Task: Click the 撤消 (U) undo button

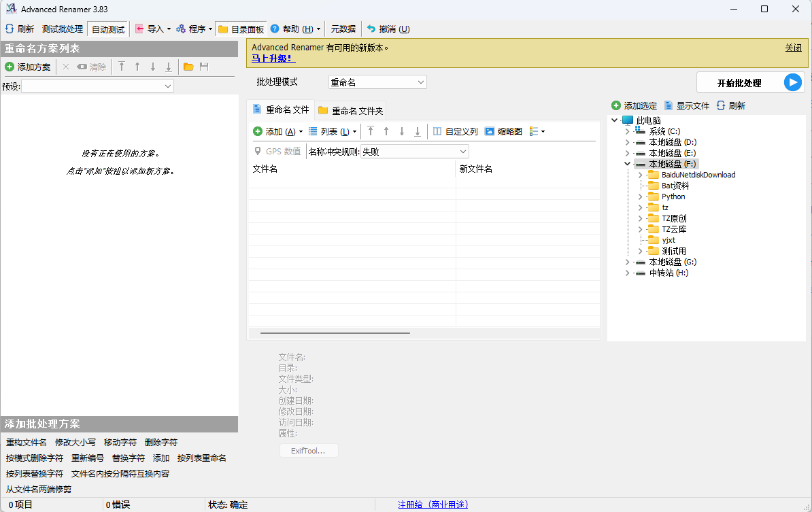Action: (x=388, y=29)
